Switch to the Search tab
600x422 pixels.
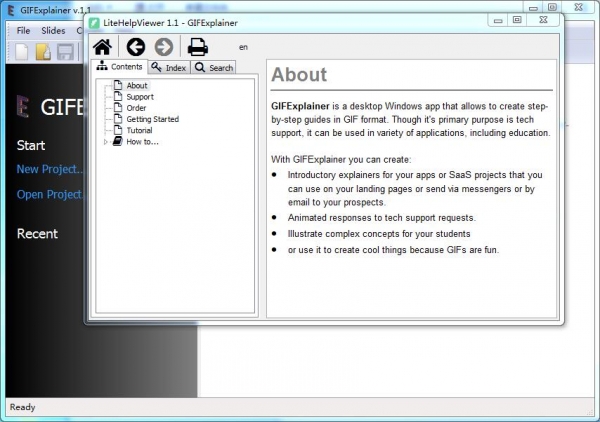point(214,68)
